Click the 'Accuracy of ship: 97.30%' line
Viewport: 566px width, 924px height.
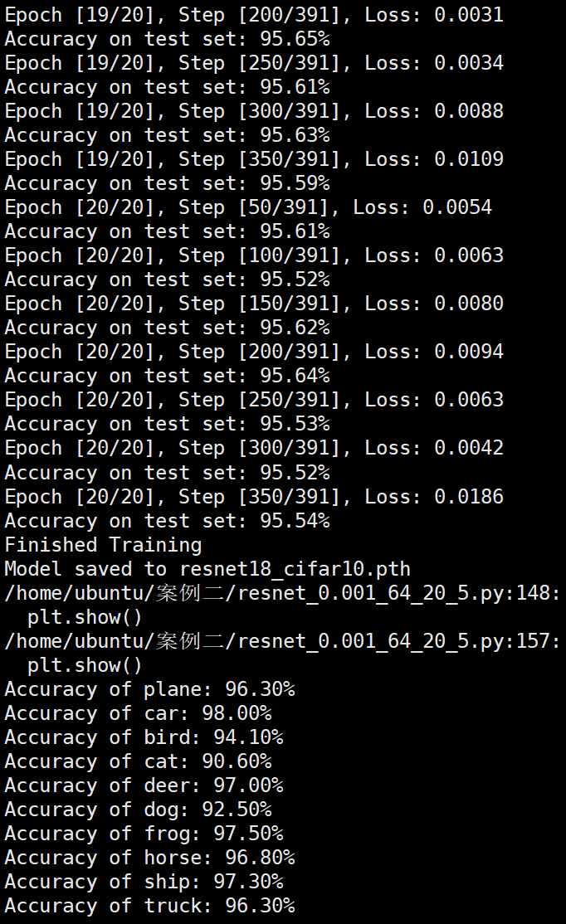[x=144, y=882]
